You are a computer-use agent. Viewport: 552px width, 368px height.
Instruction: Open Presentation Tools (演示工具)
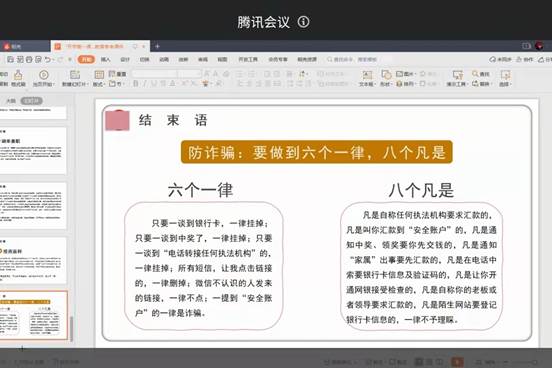click(x=457, y=78)
